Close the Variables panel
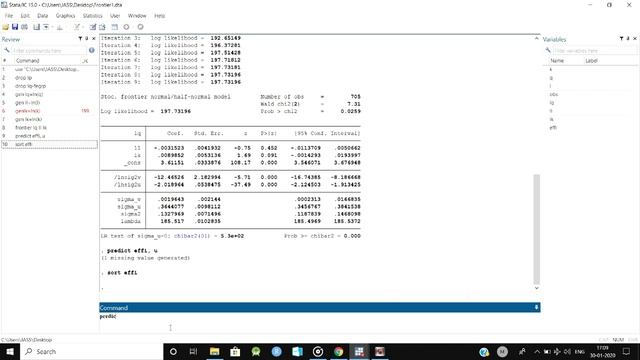Image resolution: width=640 pixels, height=360 pixels. [635, 38]
